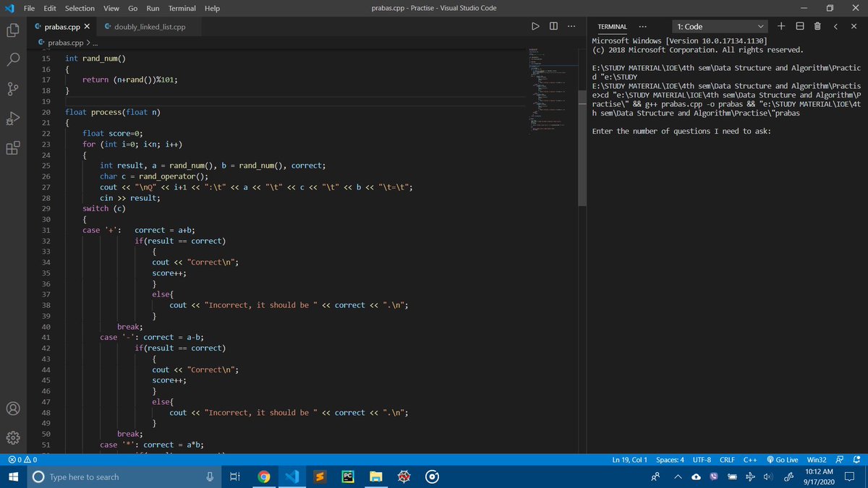Viewport: 868px width, 488px height.
Task: Change indentation via Spaces: 4
Action: (671, 460)
